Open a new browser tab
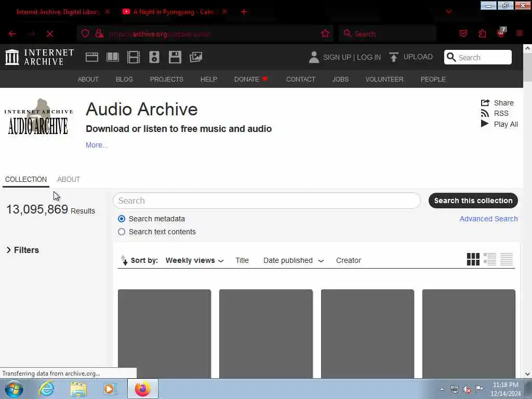The image size is (532, 399). click(244, 12)
